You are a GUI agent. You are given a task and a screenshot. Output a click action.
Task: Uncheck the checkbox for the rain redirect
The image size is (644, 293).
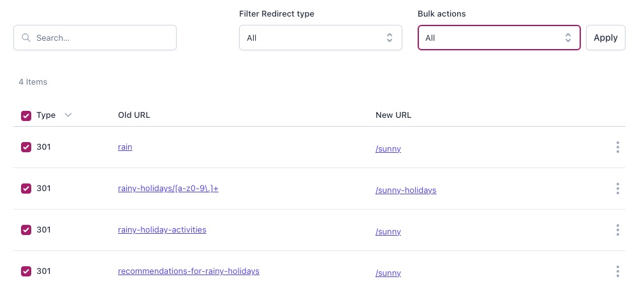click(26, 147)
